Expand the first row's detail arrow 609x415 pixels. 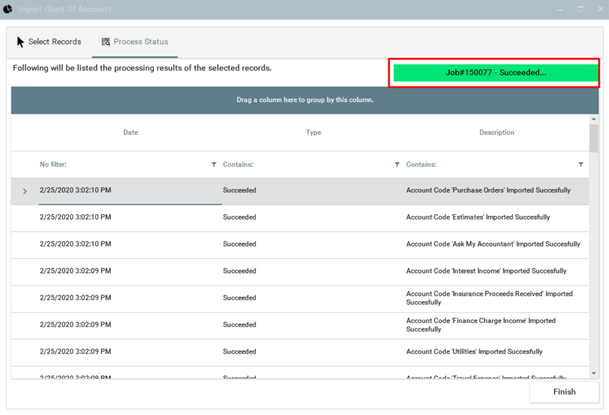click(x=25, y=191)
